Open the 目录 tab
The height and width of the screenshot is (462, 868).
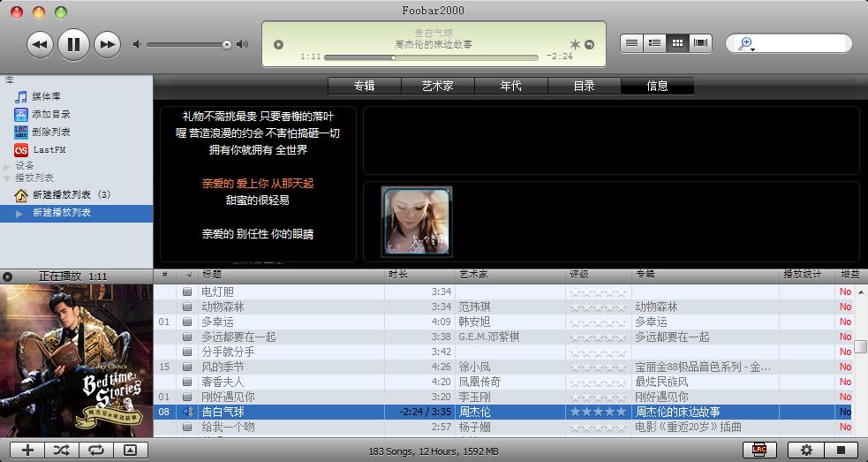point(584,86)
